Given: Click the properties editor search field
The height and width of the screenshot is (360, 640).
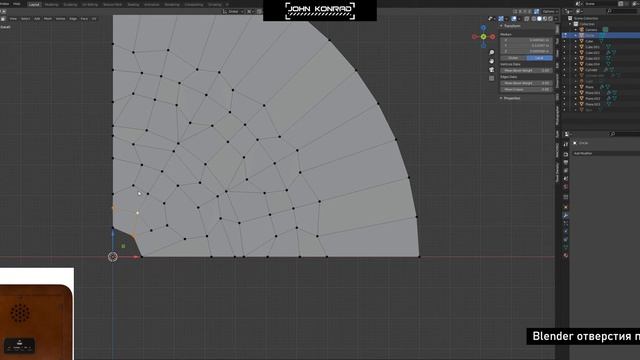Looking at the screenshot, I should click(x=624, y=134).
